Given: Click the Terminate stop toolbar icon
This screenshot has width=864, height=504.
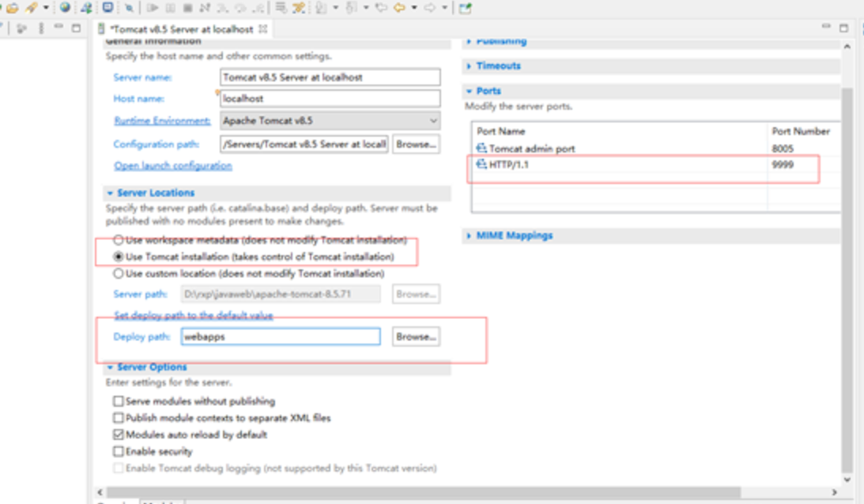Looking at the screenshot, I should point(187,8).
